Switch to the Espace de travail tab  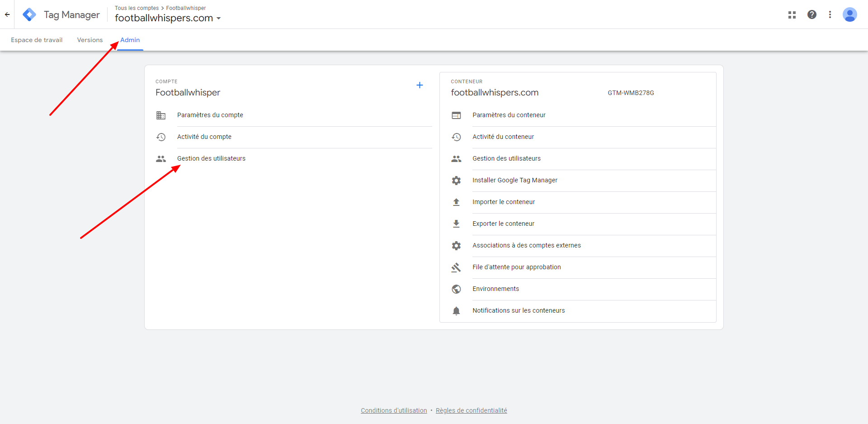pyautogui.click(x=37, y=40)
